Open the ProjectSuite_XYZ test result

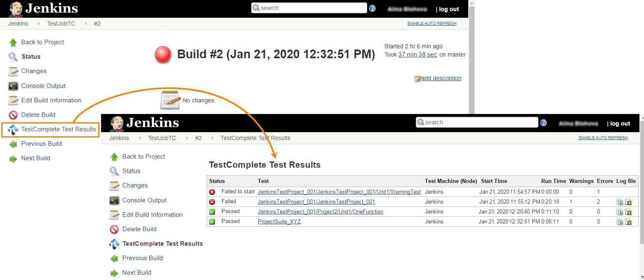279,221
